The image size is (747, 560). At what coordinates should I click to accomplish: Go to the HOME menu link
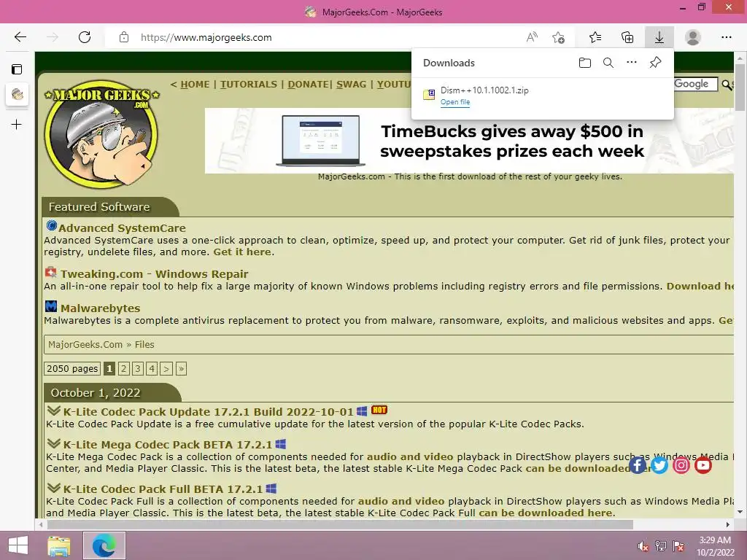coord(195,85)
